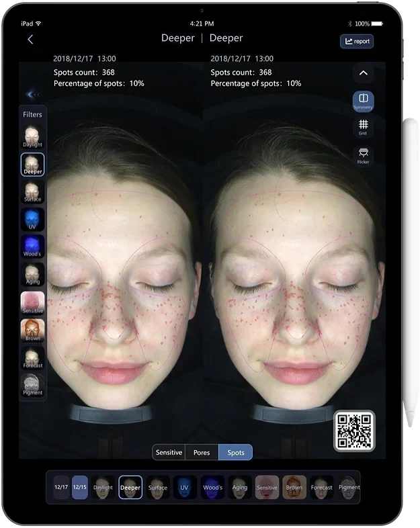Select the 12/15 date button
Image resolution: width=420 pixels, height=528 pixels.
pos(80,487)
